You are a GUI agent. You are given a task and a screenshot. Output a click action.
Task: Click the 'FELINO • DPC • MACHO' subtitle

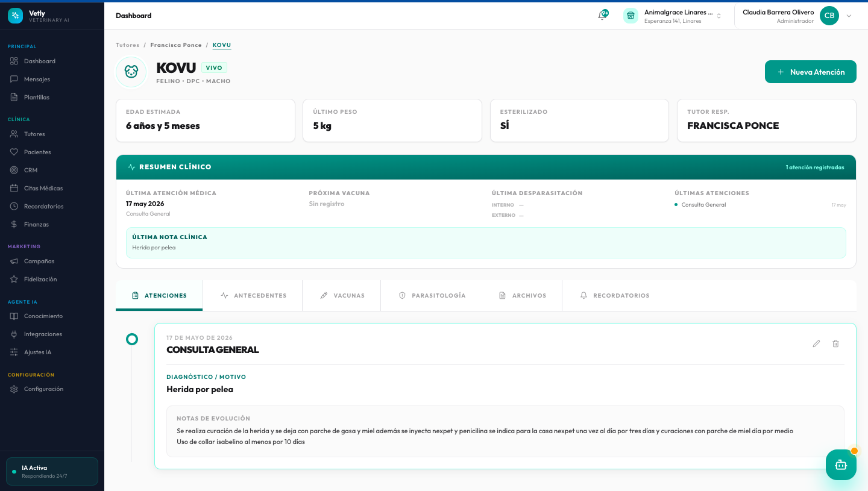point(193,81)
